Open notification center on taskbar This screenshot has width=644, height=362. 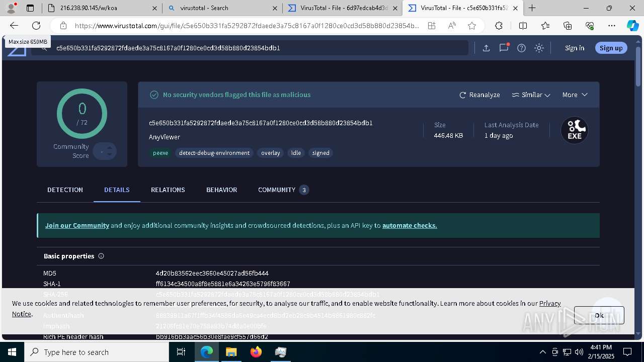pyautogui.click(x=628, y=352)
